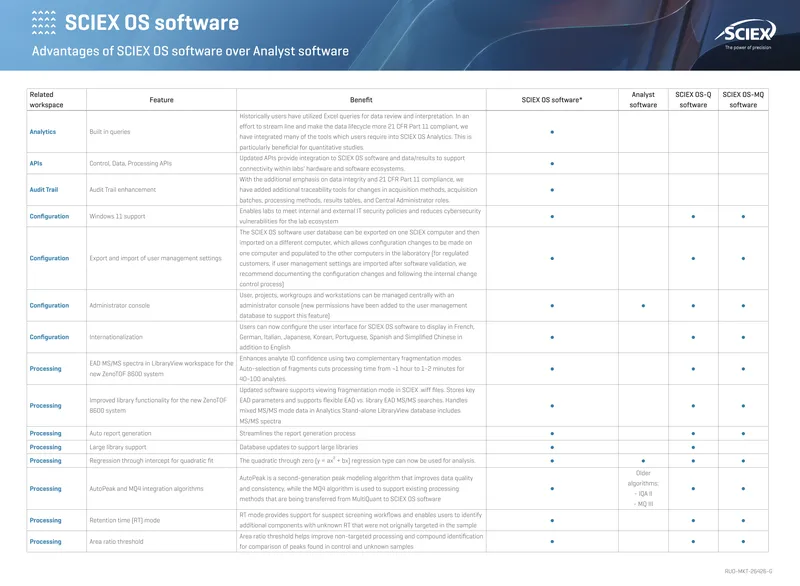Click the 'Analyst software' column header

click(643, 99)
